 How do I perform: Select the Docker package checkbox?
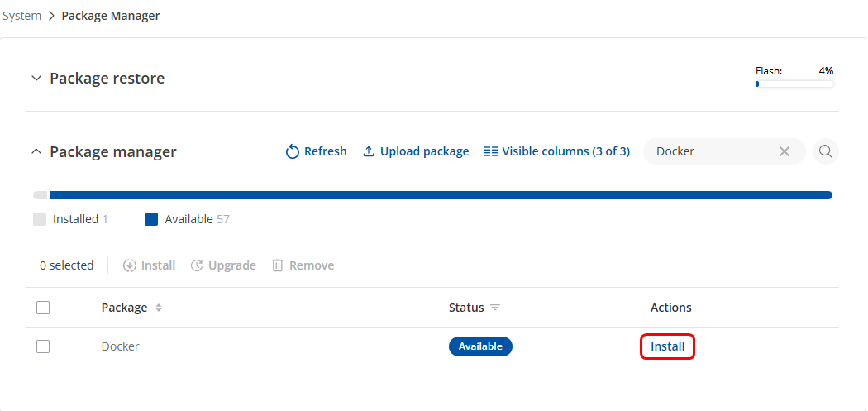point(43,346)
